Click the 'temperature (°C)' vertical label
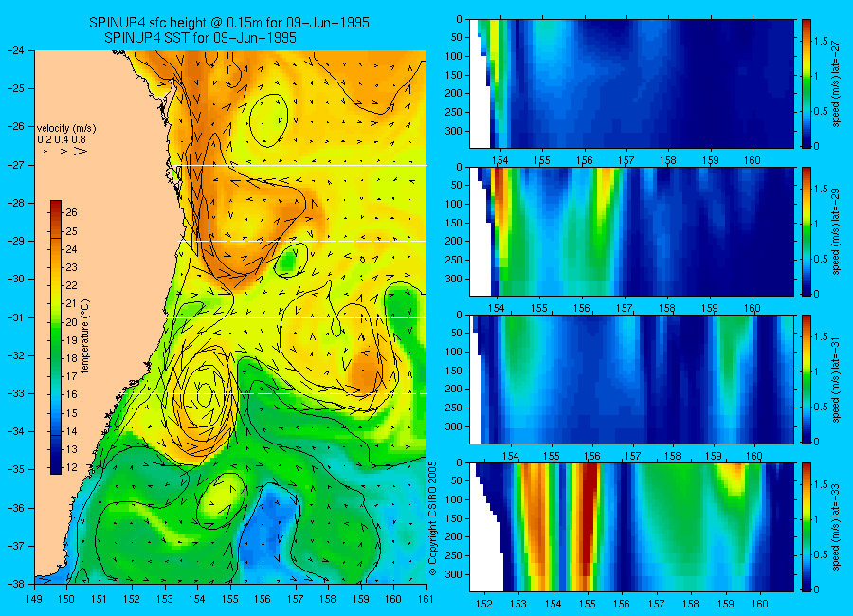Screen dimensions: 853x616 [85, 335]
